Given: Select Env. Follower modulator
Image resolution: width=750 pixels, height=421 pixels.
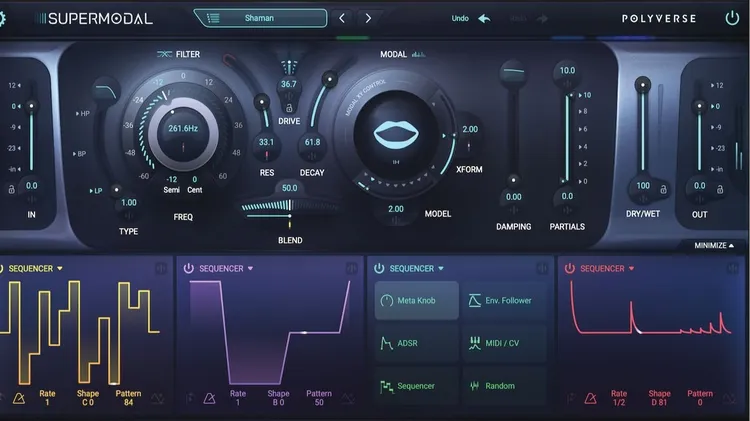Looking at the screenshot, I should [505, 300].
